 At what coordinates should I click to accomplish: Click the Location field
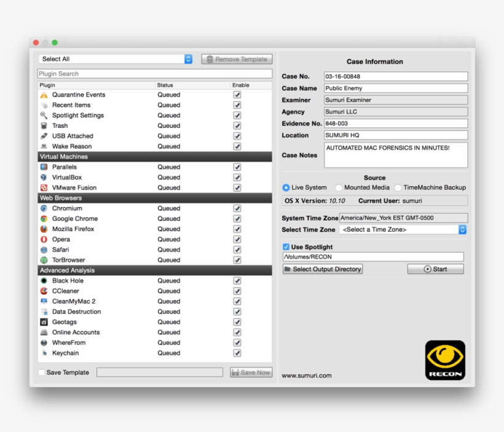click(x=396, y=135)
